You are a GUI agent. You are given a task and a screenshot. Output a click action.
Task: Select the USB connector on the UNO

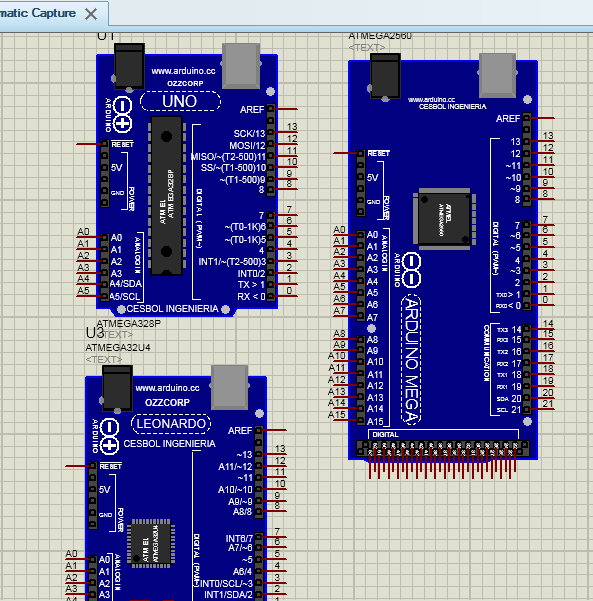tap(241, 66)
